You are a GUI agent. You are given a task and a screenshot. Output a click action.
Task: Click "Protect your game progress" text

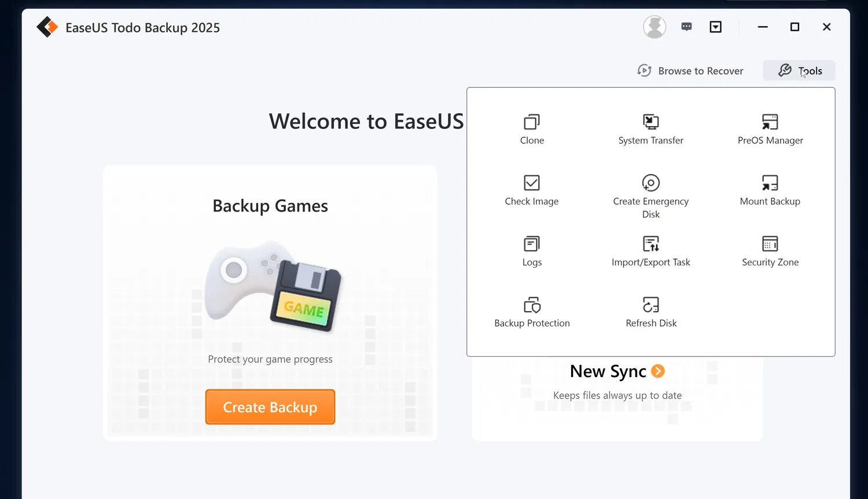coord(270,359)
